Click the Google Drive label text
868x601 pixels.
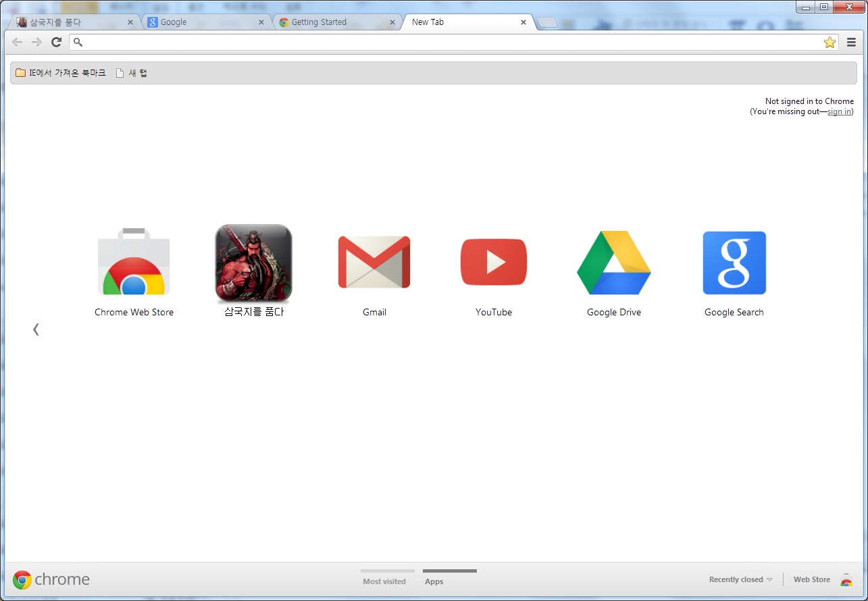(614, 312)
